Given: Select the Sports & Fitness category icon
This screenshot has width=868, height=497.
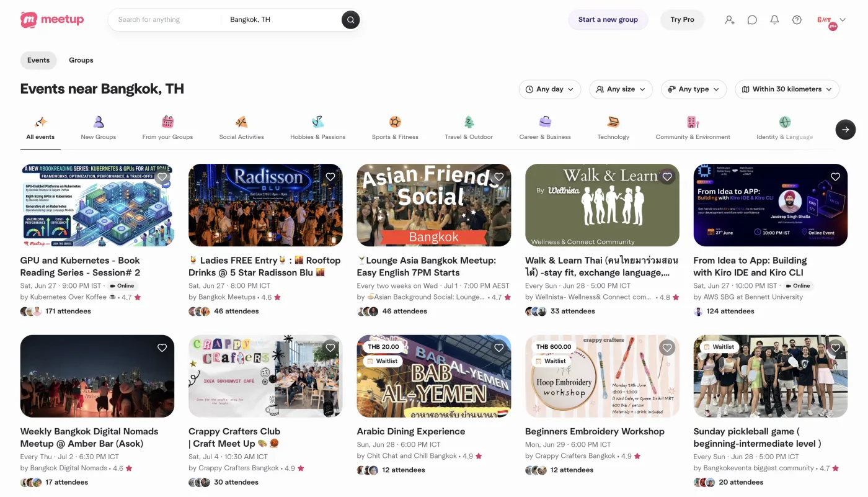Looking at the screenshot, I should [395, 122].
